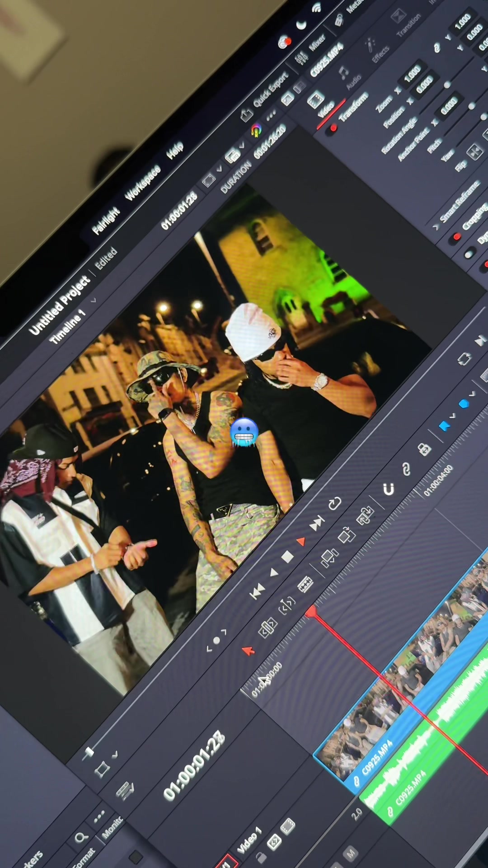Toggle Linked Selection chain icon
This screenshot has height=868, width=488.
(406, 469)
